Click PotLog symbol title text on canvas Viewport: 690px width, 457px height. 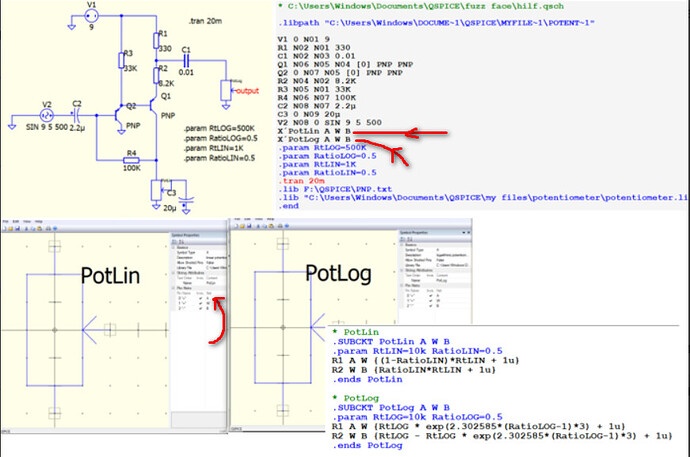(338, 273)
